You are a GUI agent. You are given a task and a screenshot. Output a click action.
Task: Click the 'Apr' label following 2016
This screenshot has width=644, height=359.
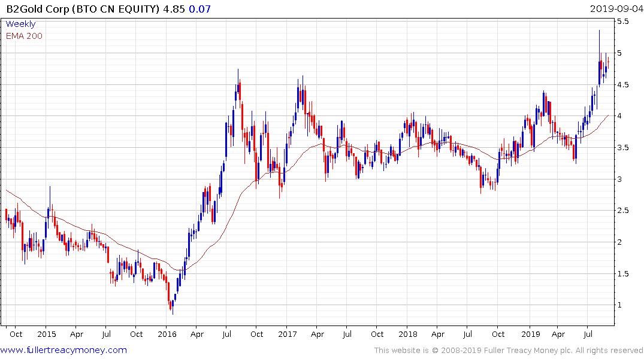pyautogui.click(x=197, y=334)
